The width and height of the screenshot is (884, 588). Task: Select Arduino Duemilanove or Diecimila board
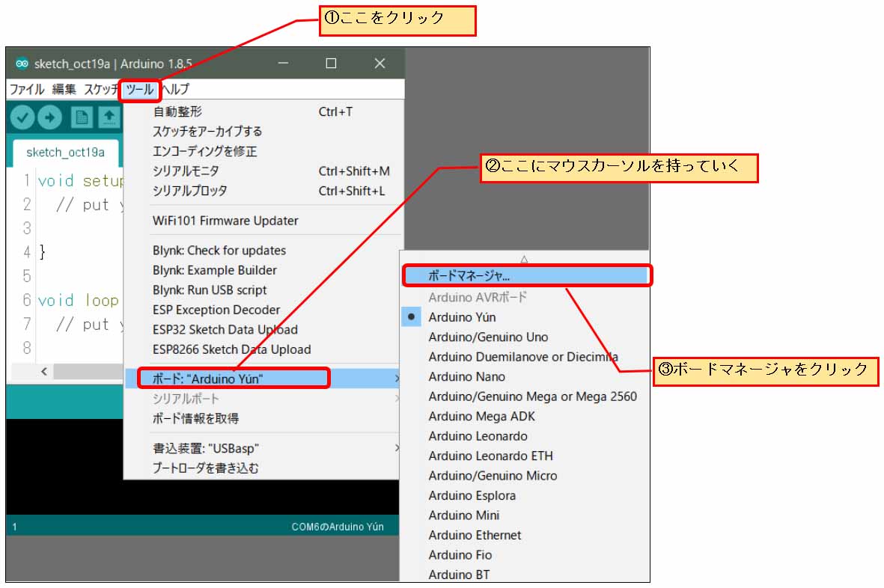pyautogui.click(x=525, y=357)
